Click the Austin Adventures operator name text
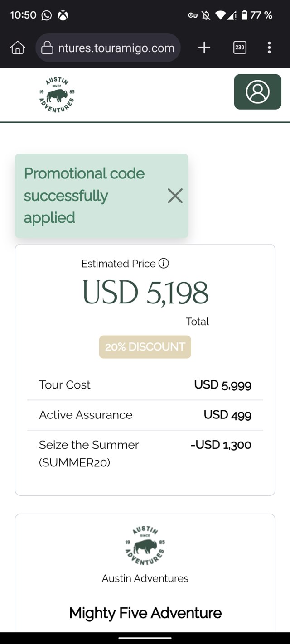The image size is (290, 644). (x=145, y=578)
